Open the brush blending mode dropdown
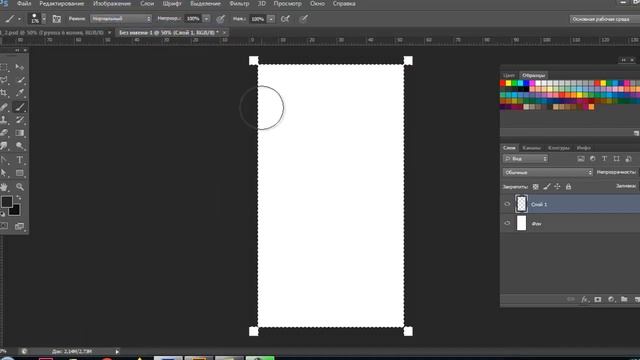The height and width of the screenshot is (360, 640). (121, 19)
